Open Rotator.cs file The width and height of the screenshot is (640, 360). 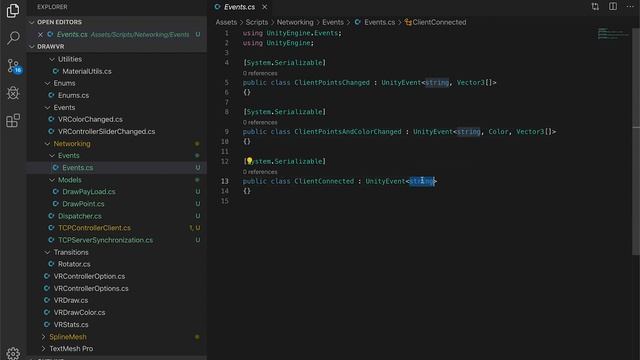(74, 264)
